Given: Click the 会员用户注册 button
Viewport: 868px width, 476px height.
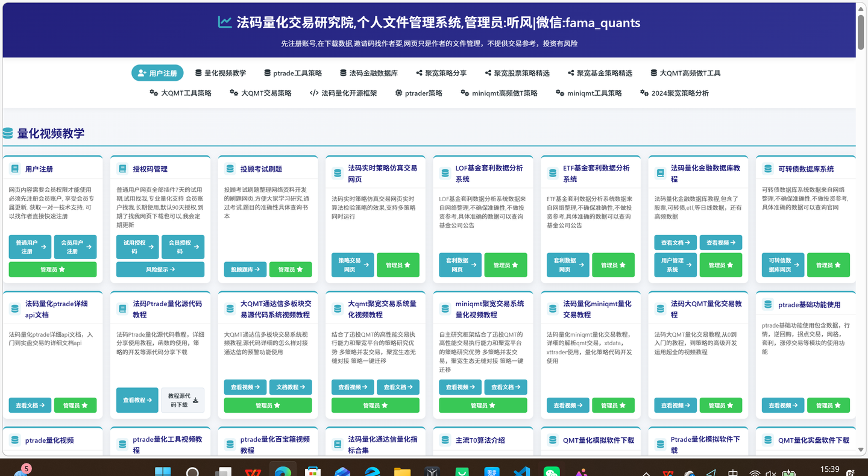Looking at the screenshot, I should pyautogui.click(x=75, y=247).
